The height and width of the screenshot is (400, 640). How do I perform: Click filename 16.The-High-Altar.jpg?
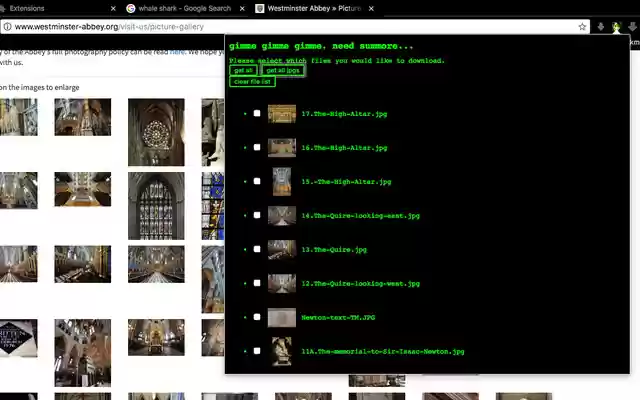coord(344,148)
